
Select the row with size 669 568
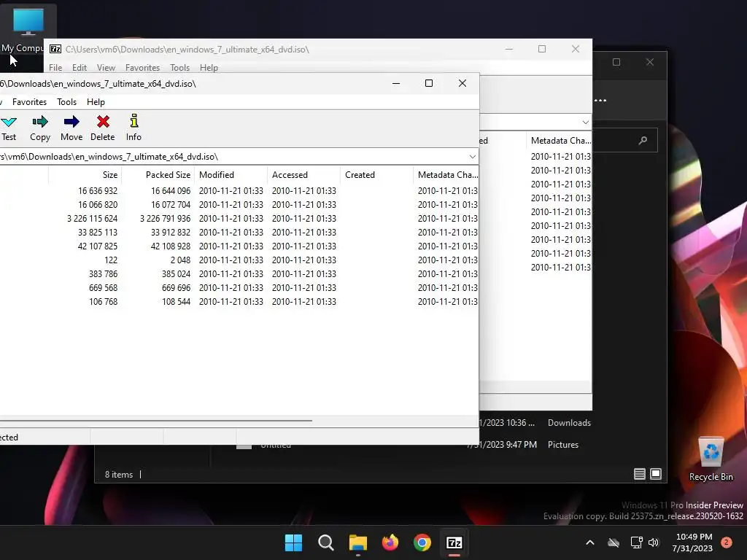tap(239, 287)
